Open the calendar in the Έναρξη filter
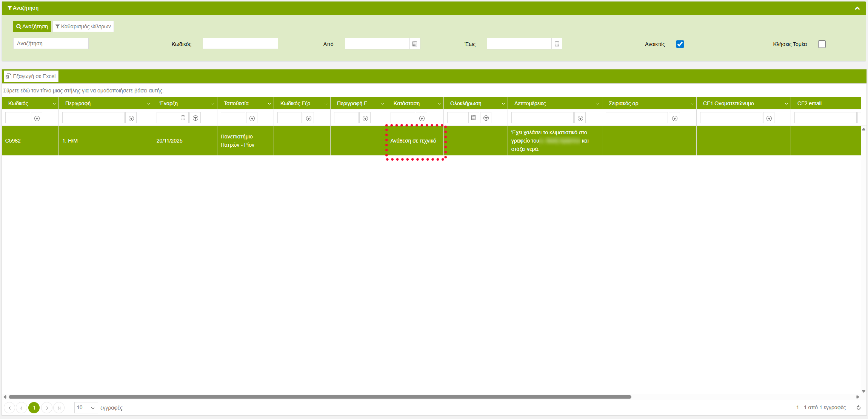The height and width of the screenshot is (419, 868). pos(183,118)
